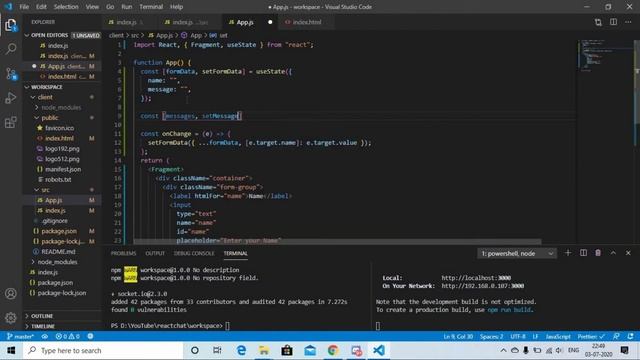Click Open Changes icon in editor toolbar
This screenshot has height=360, width=640.
tap(598, 22)
